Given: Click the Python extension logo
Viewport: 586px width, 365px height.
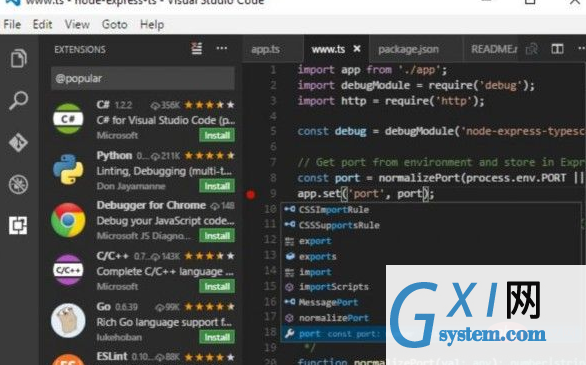Looking at the screenshot, I should tap(68, 169).
